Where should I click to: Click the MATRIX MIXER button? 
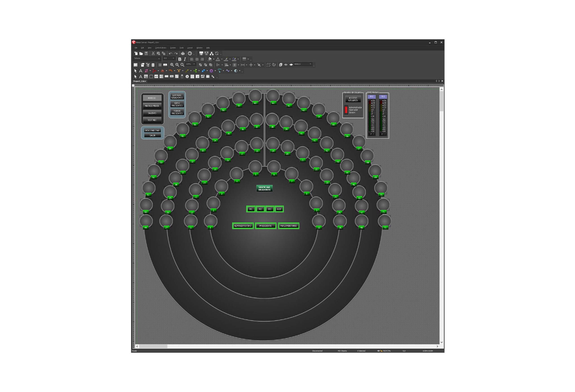point(152,106)
